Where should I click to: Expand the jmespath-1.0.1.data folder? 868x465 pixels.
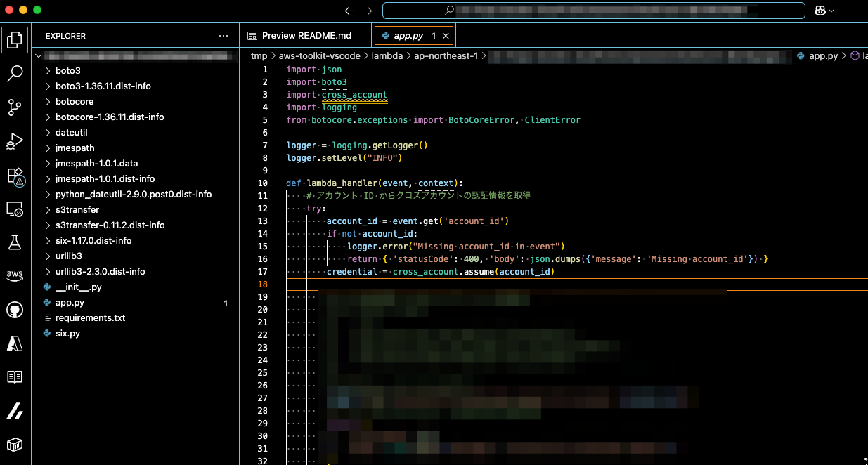pyautogui.click(x=48, y=164)
